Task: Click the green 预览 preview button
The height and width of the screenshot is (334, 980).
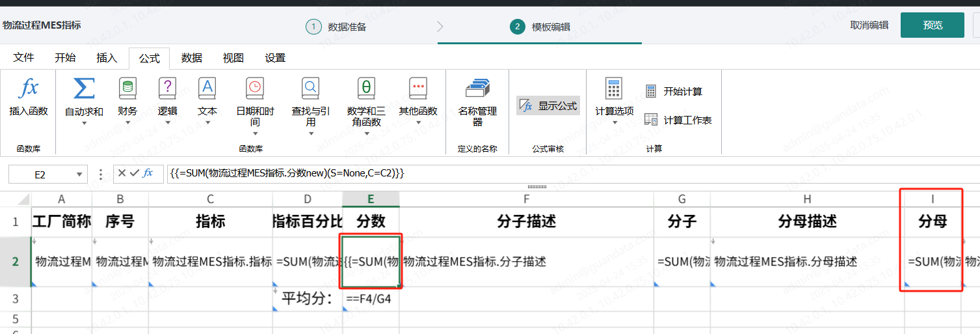Action: click(933, 25)
